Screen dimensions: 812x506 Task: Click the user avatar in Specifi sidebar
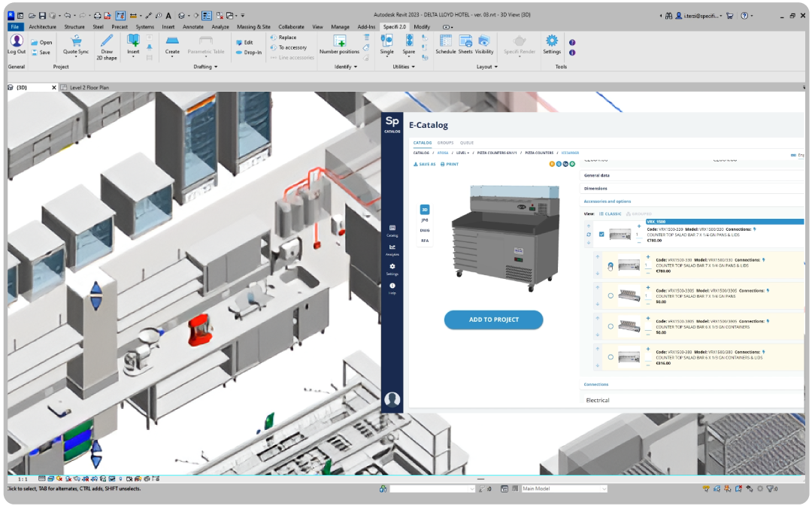pos(392,399)
